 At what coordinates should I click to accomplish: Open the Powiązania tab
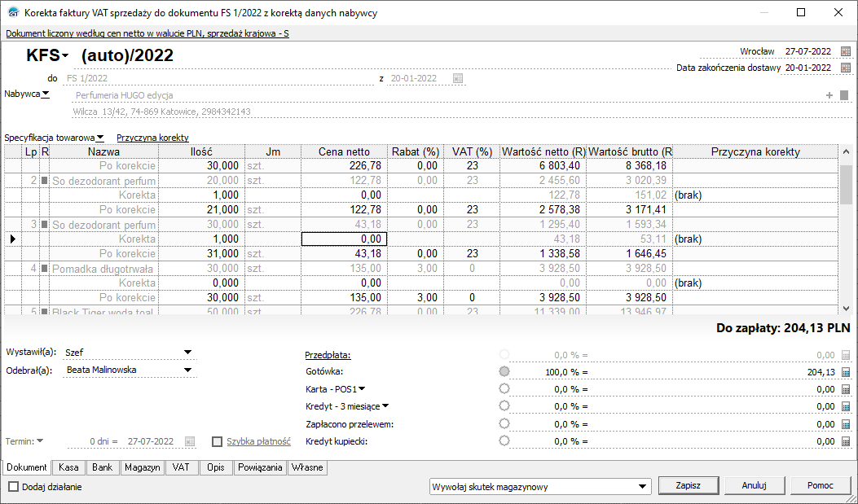[261, 467]
